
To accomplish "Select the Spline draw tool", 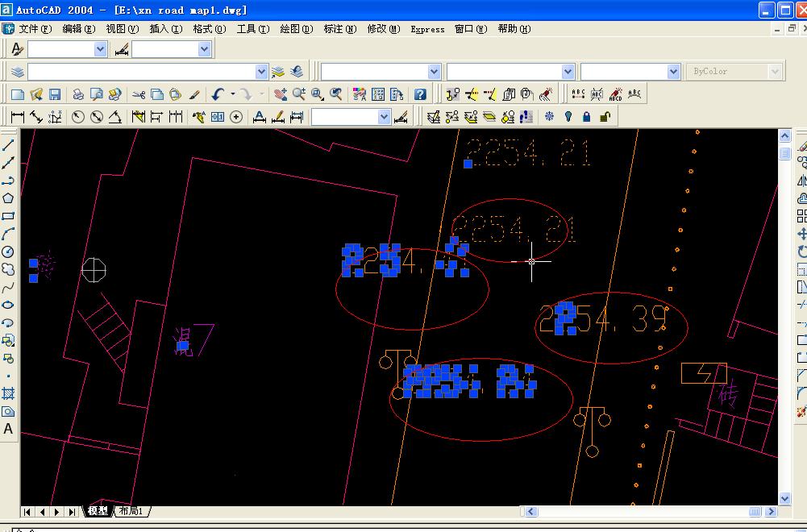I will coord(8,288).
